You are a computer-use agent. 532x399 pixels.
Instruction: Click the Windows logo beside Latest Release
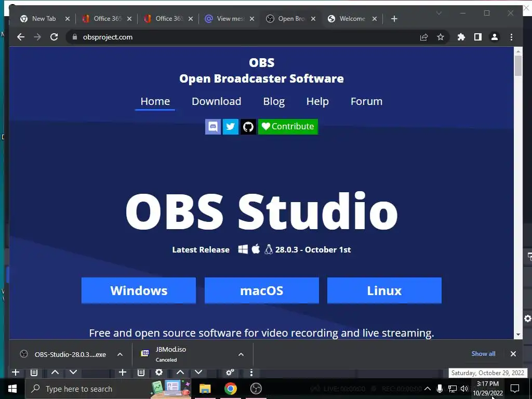(x=243, y=249)
